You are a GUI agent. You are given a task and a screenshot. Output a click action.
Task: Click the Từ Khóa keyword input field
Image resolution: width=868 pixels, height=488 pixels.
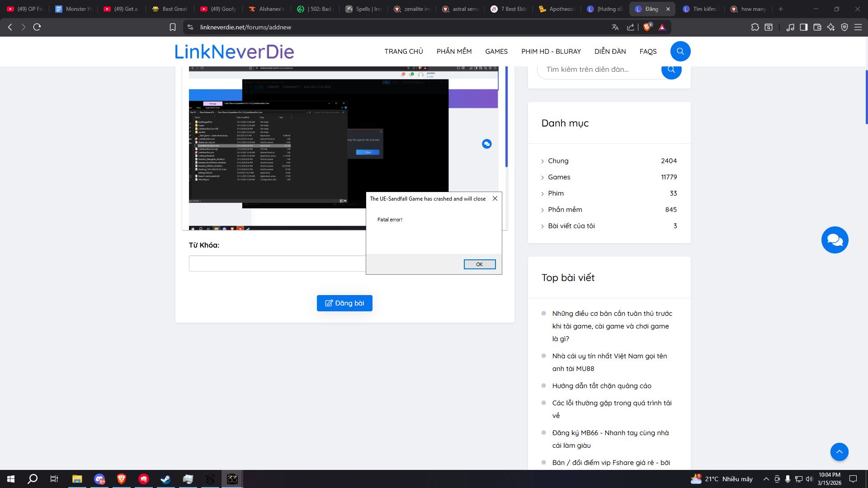[x=277, y=263]
